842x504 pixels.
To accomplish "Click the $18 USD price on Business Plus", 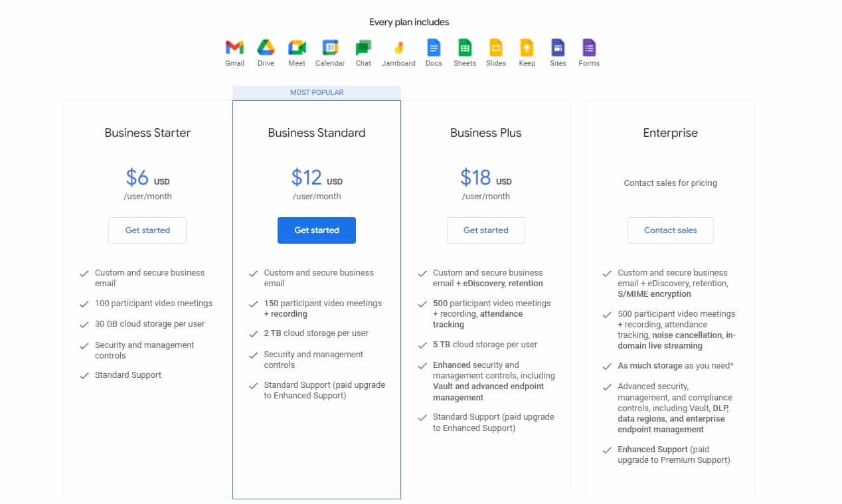I will tap(486, 178).
